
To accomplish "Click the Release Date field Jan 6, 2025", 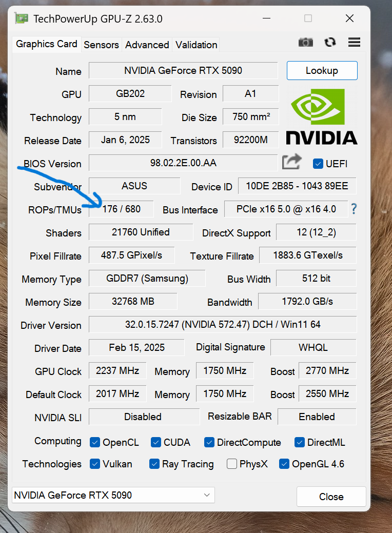I will 125,140.
